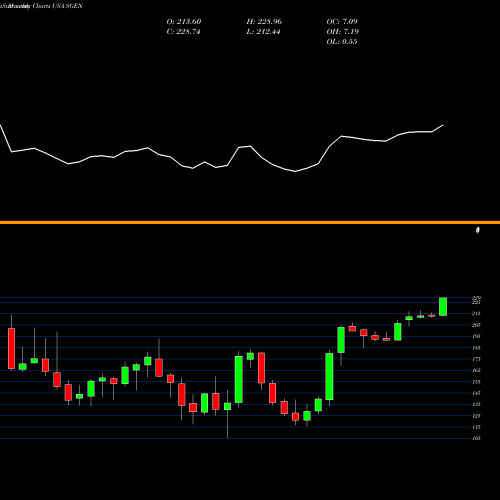Click the 'OH: 7.19' value
The height and width of the screenshot is (500, 500).
point(343,31)
